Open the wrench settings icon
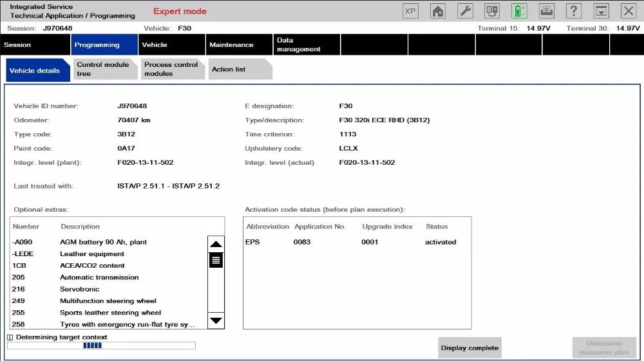Viewport: 644px width, 361px height. tap(465, 11)
